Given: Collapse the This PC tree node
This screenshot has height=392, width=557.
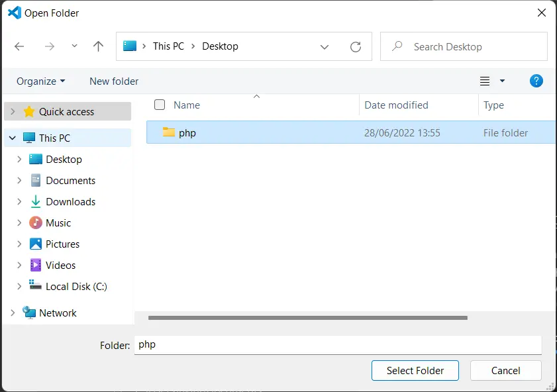Looking at the screenshot, I should click(13, 138).
